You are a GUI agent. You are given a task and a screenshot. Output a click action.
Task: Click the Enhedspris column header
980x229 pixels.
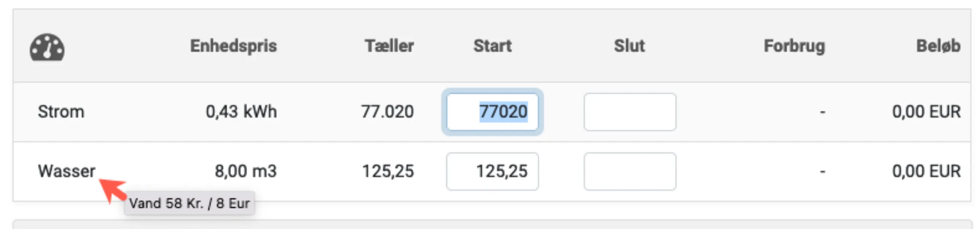(x=233, y=46)
